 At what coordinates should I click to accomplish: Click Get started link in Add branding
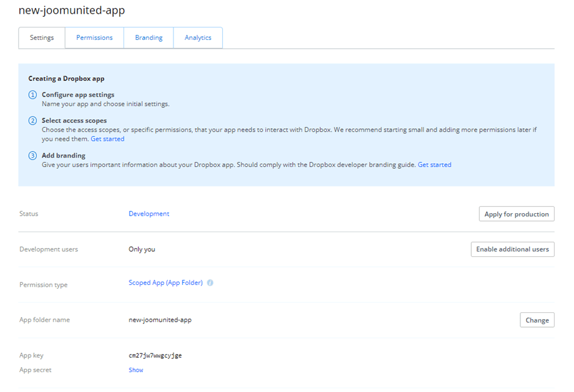(434, 165)
